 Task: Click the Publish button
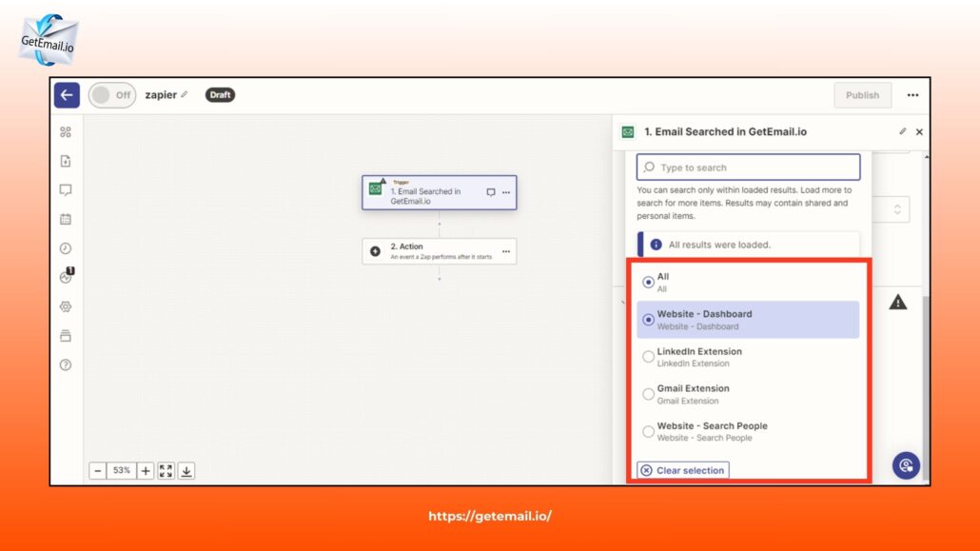tap(862, 95)
